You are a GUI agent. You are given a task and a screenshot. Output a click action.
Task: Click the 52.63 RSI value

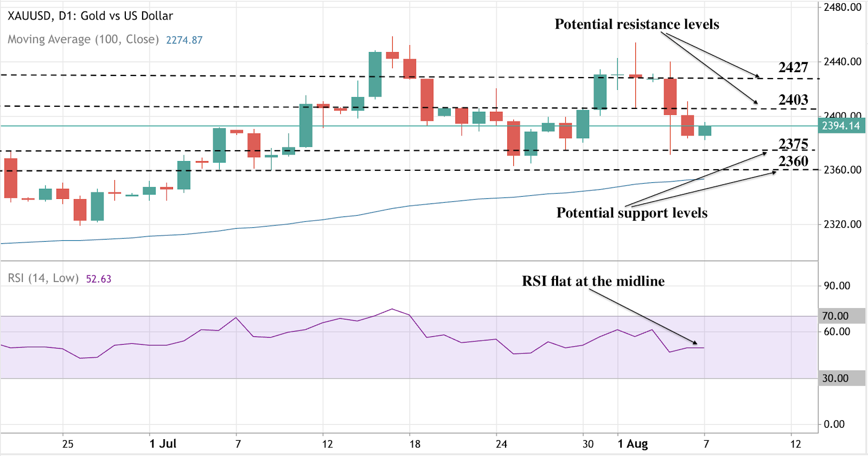click(x=98, y=279)
